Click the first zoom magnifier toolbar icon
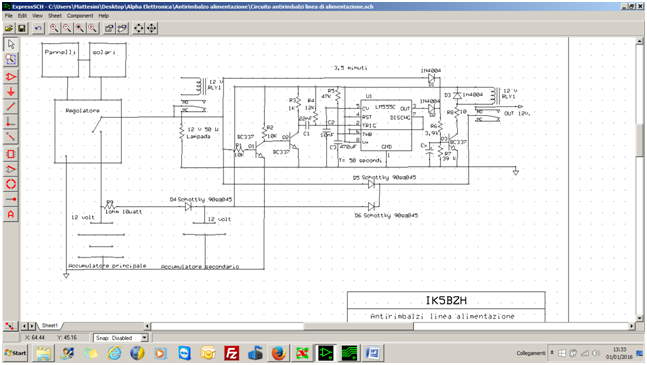The width and height of the screenshot is (647, 365). click(x=54, y=28)
